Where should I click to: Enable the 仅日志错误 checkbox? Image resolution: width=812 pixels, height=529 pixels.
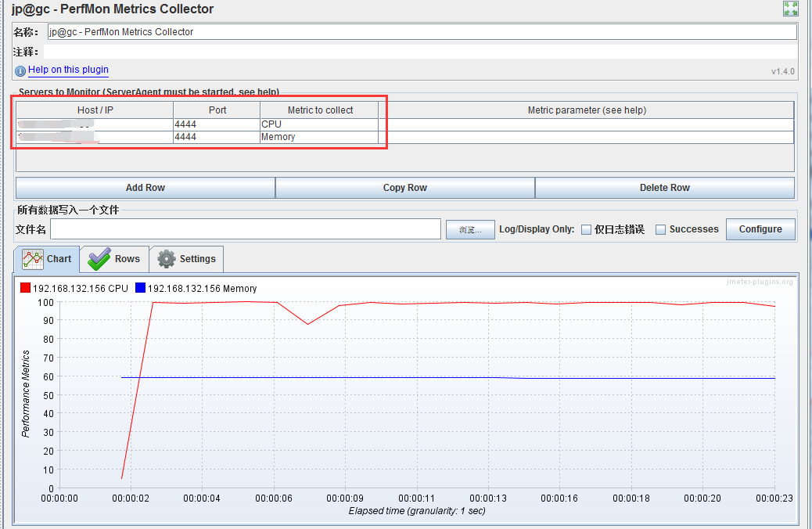pos(586,229)
